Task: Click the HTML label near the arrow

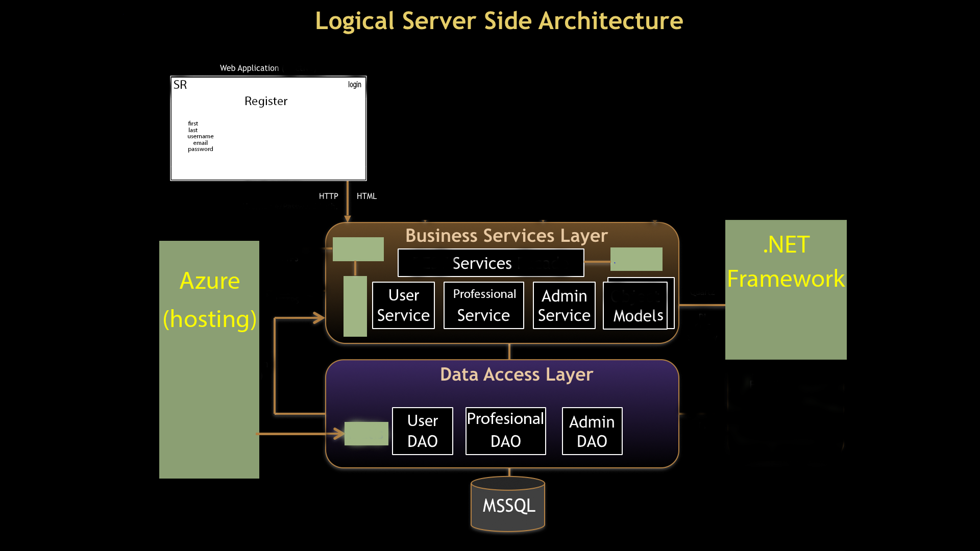Action: [366, 196]
